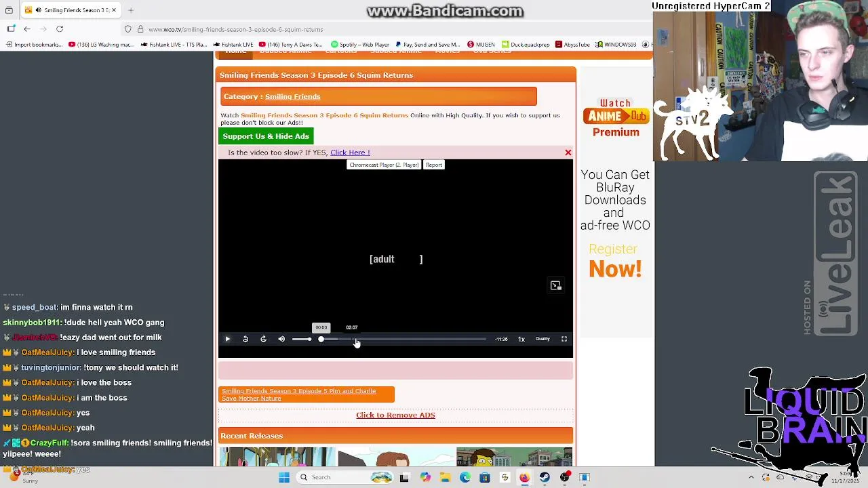Open WINDOWS93 bookmark
The height and width of the screenshot is (488, 868).
(616, 45)
